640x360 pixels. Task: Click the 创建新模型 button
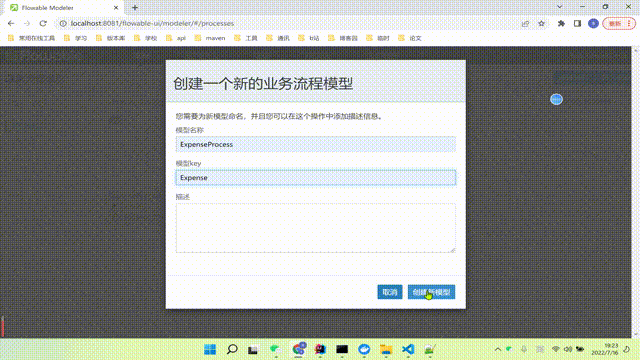point(431,292)
